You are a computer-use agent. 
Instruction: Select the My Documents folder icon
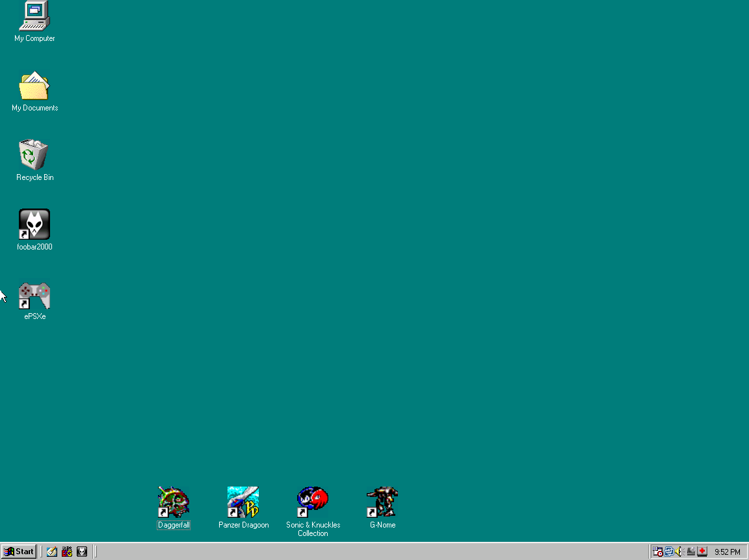click(34, 86)
